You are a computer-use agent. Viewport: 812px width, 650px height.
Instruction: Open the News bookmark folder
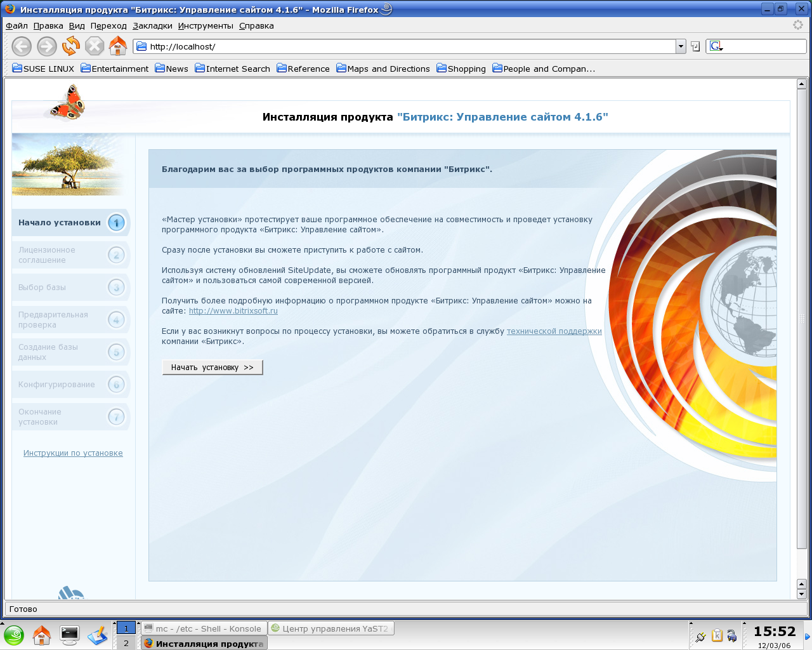pyautogui.click(x=172, y=69)
